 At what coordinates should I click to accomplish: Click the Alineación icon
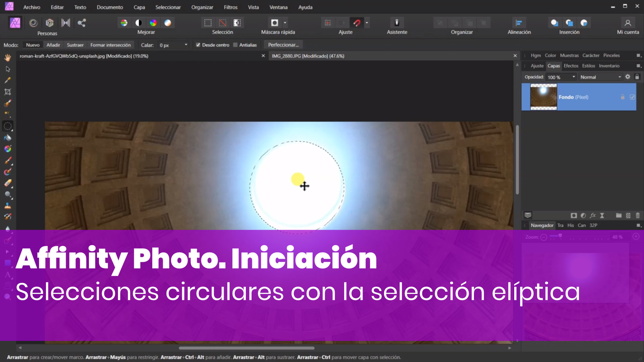[x=519, y=23]
